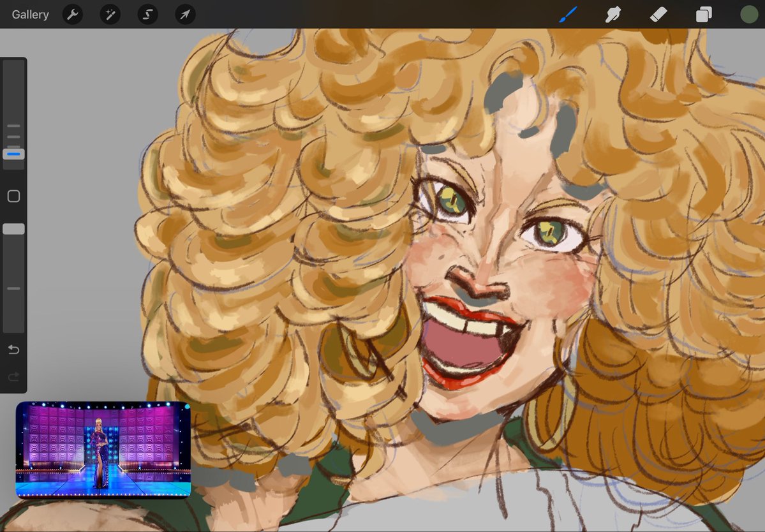
Task: Open the Layers panel
Action: (704, 15)
